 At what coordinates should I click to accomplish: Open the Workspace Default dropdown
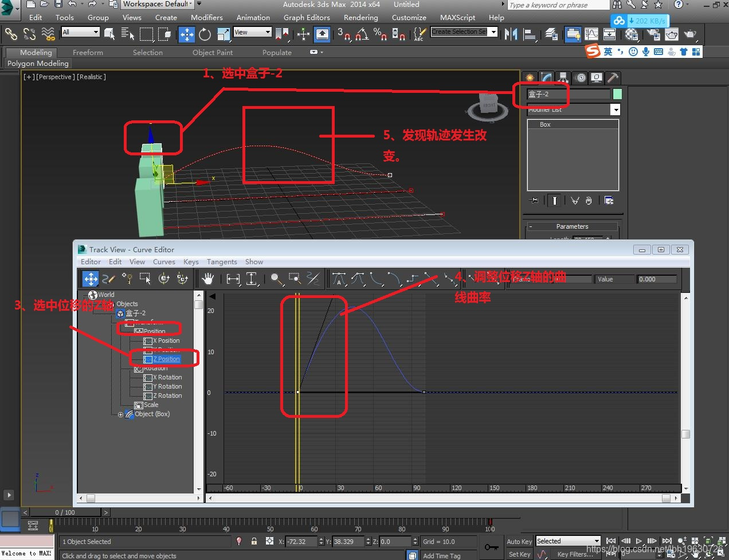pyautogui.click(x=158, y=4)
